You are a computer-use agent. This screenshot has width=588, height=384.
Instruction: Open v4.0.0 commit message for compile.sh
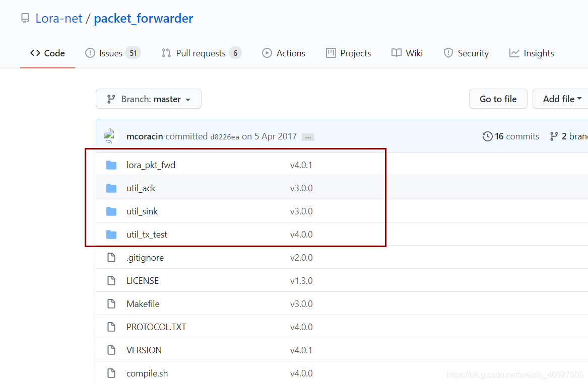[x=301, y=373]
